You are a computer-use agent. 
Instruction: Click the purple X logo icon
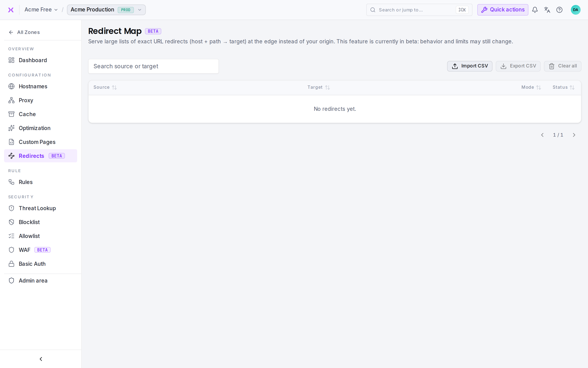coord(11,10)
